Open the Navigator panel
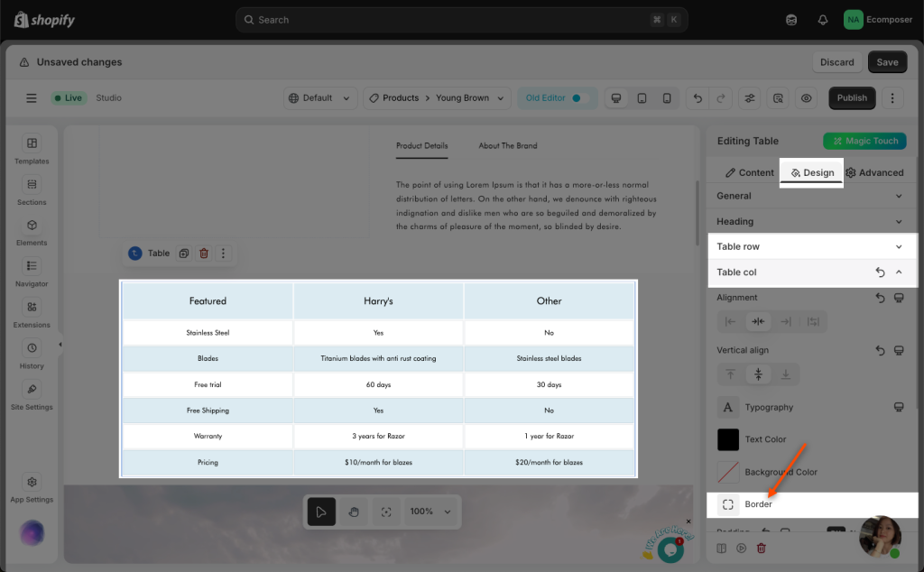 point(32,272)
